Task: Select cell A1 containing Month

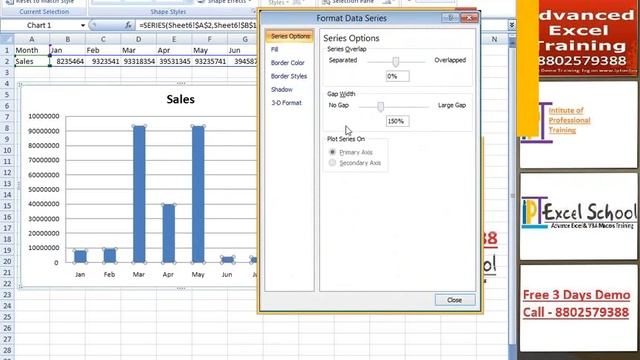Action: (x=32, y=50)
